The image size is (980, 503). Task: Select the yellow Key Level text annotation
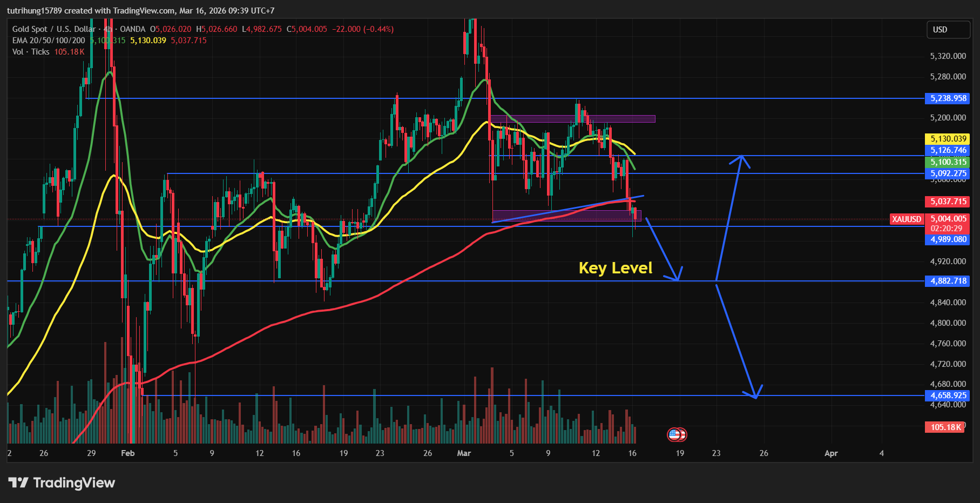(615, 268)
